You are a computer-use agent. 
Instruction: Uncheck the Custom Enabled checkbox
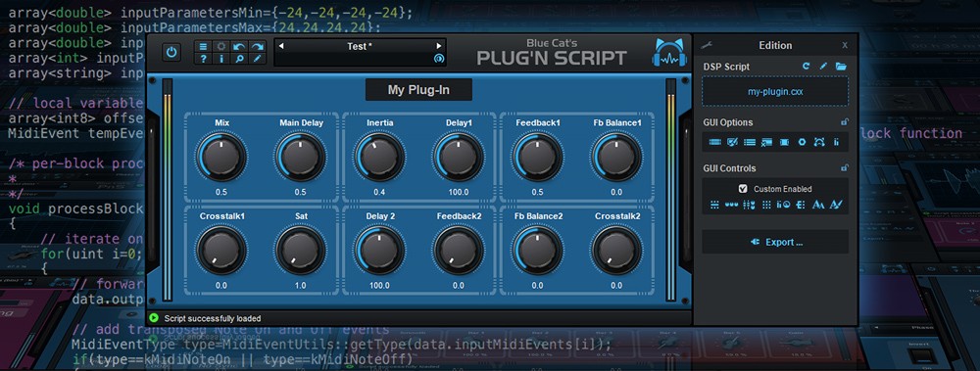click(x=743, y=189)
